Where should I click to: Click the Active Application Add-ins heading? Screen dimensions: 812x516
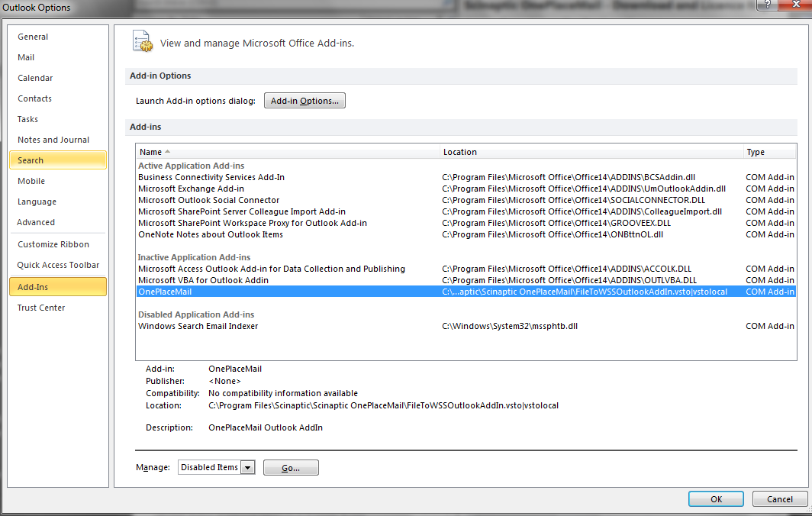click(x=191, y=166)
